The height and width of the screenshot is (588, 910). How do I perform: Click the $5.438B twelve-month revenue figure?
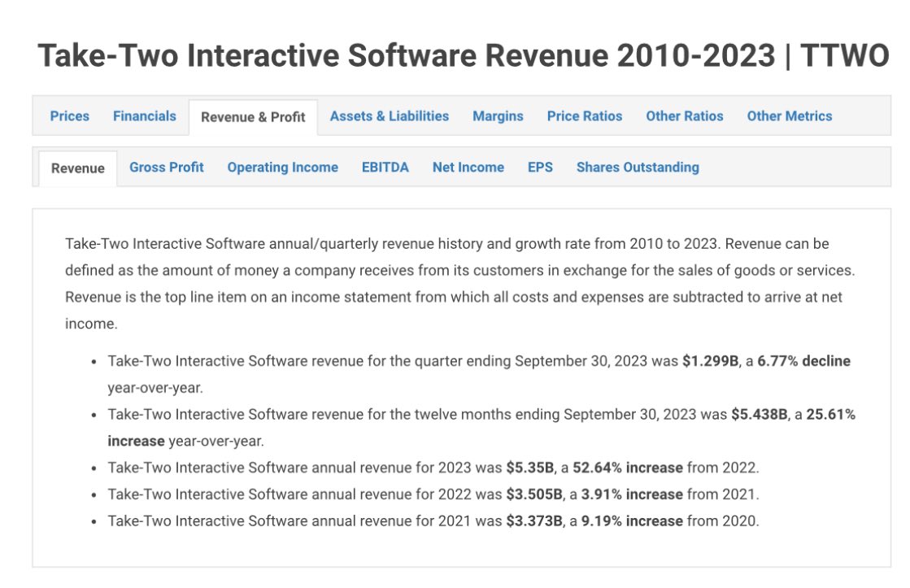point(759,415)
